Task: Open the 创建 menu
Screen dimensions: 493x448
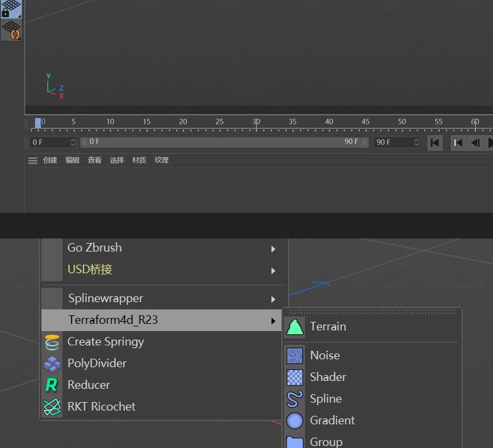Action: pyautogui.click(x=50, y=160)
